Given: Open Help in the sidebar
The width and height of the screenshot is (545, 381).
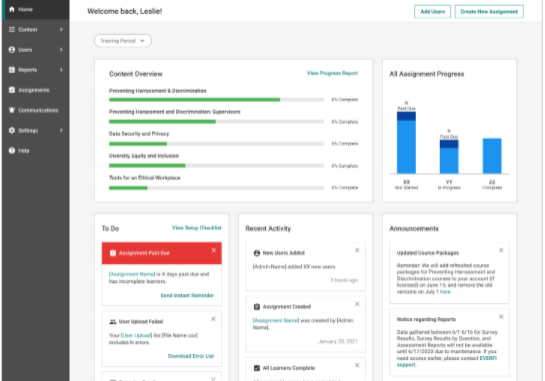Looking at the screenshot, I should click(35, 151).
